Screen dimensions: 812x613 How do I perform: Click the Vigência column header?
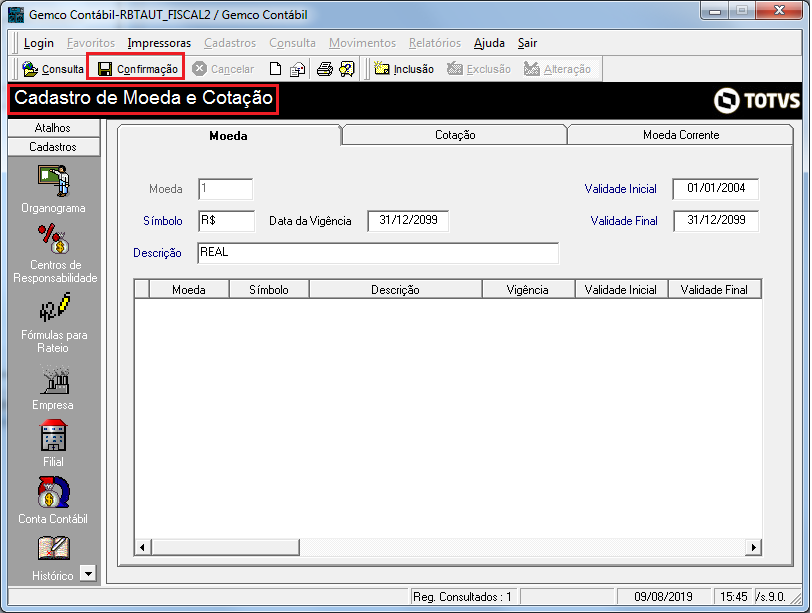coord(528,289)
